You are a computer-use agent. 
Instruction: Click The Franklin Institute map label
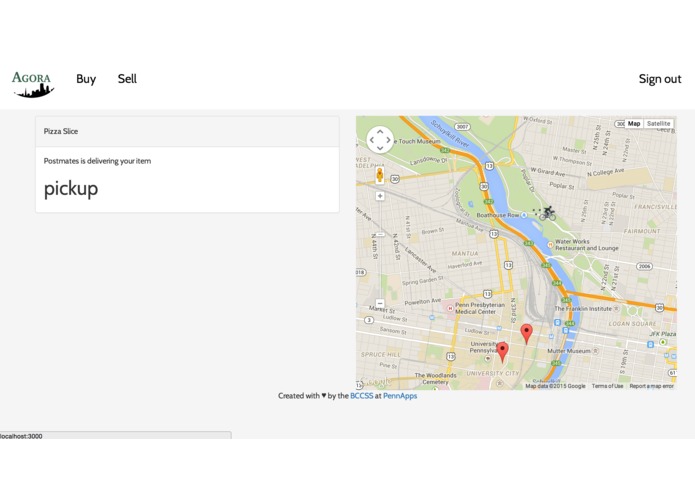[x=583, y=308]
